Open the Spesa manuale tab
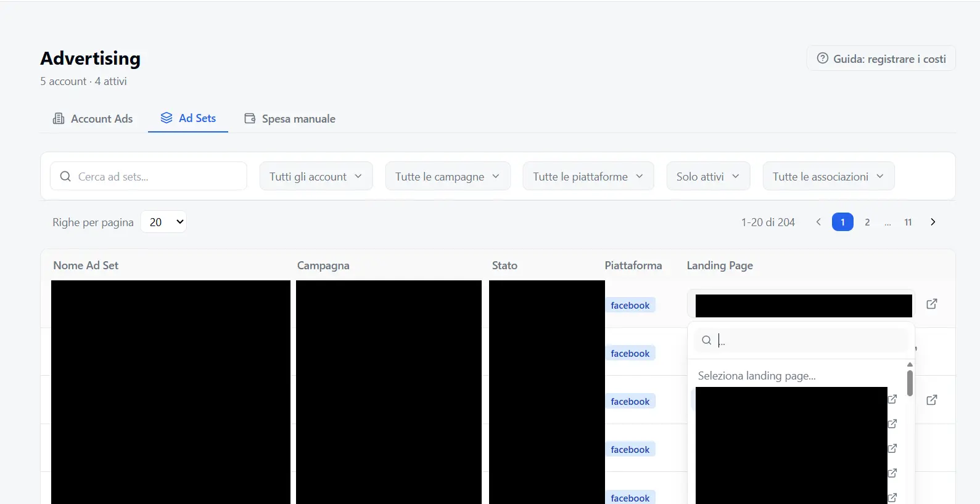Screen dimensions: 980x504 pos(290,119)
